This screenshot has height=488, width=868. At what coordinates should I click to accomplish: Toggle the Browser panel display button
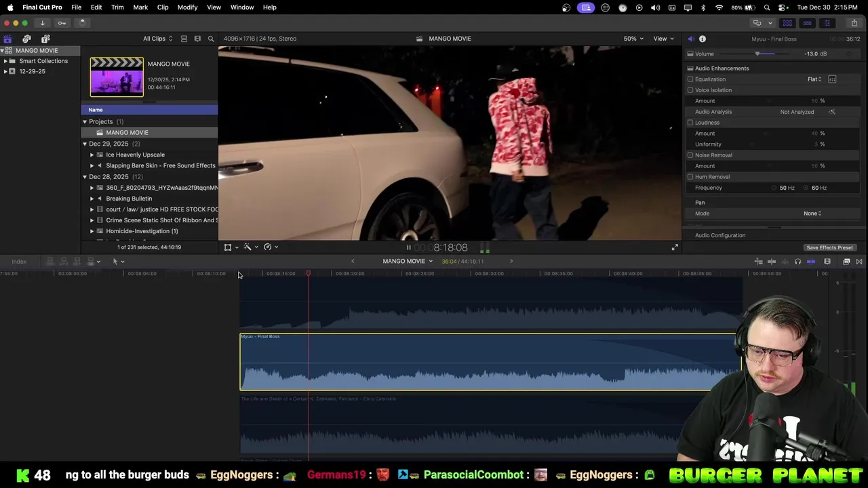click(787, 23)
